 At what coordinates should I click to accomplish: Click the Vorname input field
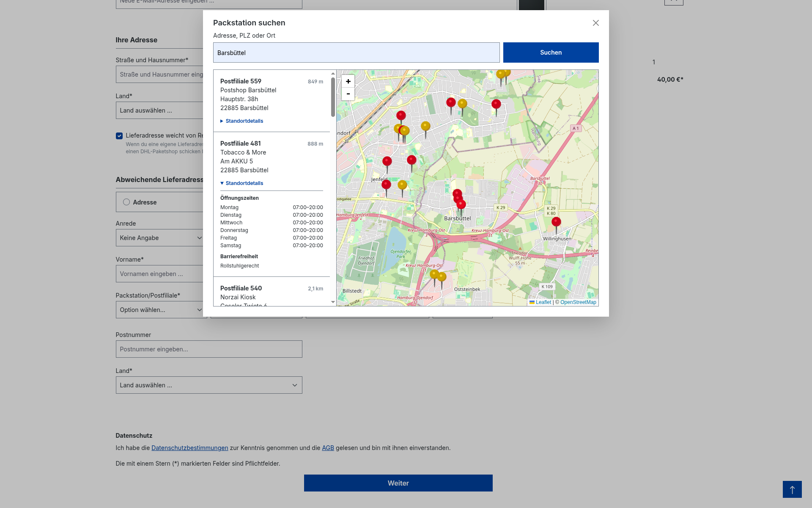point(160,274)
